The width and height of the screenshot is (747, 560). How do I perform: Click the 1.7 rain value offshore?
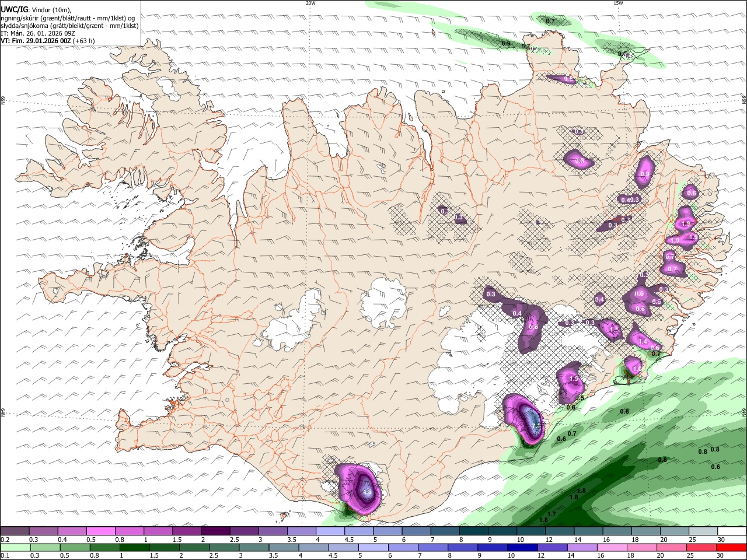click(551, 514)
